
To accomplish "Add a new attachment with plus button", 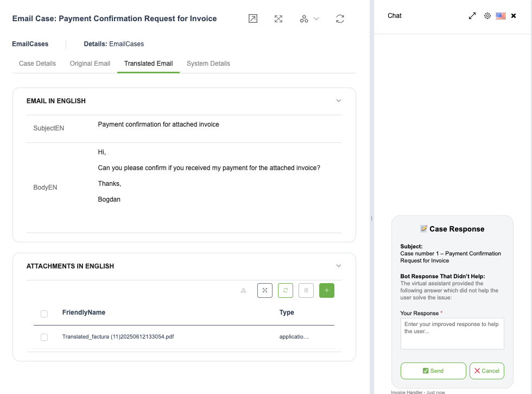I will pos(327,290).
